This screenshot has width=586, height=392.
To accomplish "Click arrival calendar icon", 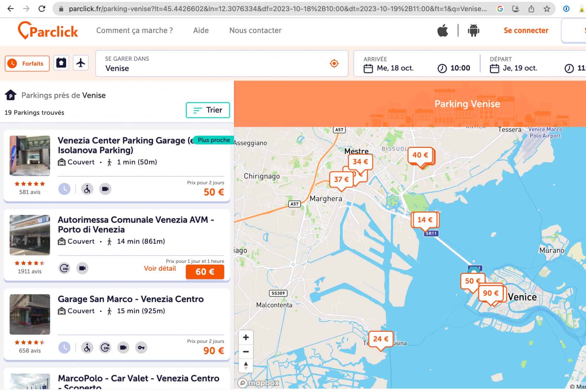I will pyautogui.click(x=368, y=68).
